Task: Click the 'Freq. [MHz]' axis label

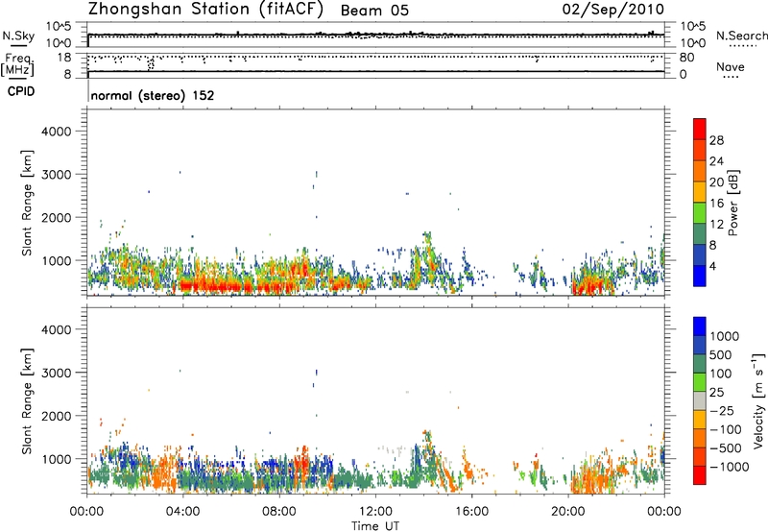Action: tap(17, 65)
